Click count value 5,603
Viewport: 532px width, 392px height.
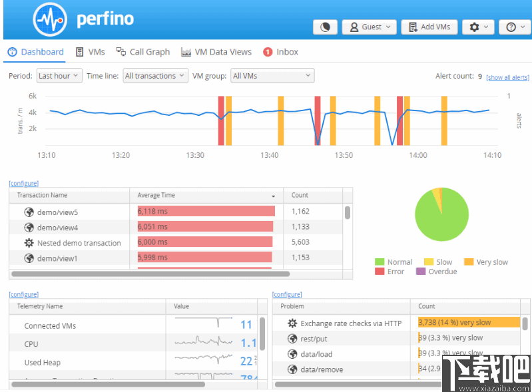click(300, 242)
